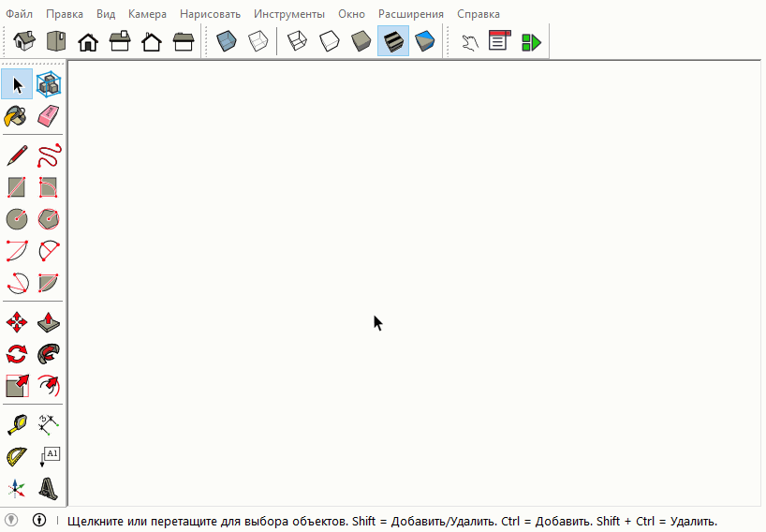This screenshot has height=532, width=766.
Task: Choose the Rotate tool with circular red arrows
Action: coord(17,354)
